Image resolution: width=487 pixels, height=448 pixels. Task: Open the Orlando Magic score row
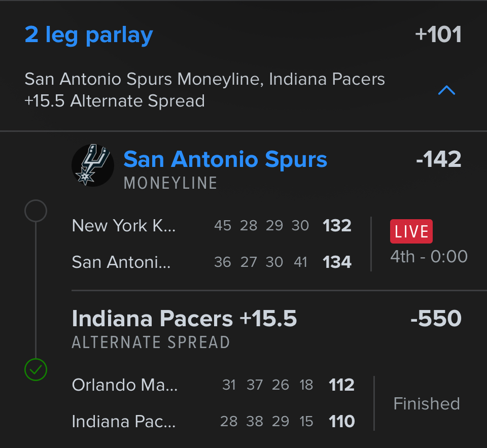(x=213, y=385)
